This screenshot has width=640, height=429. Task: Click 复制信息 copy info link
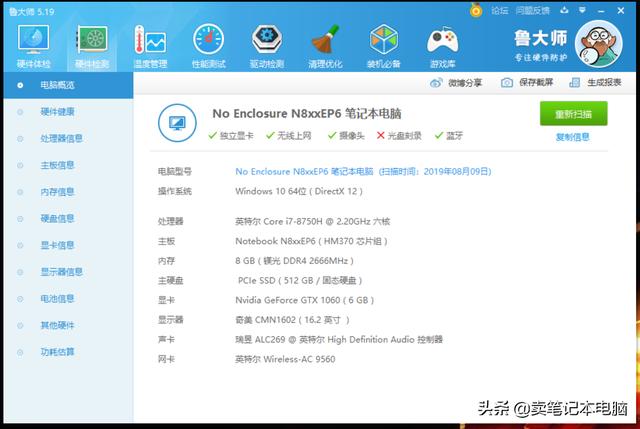572,137
